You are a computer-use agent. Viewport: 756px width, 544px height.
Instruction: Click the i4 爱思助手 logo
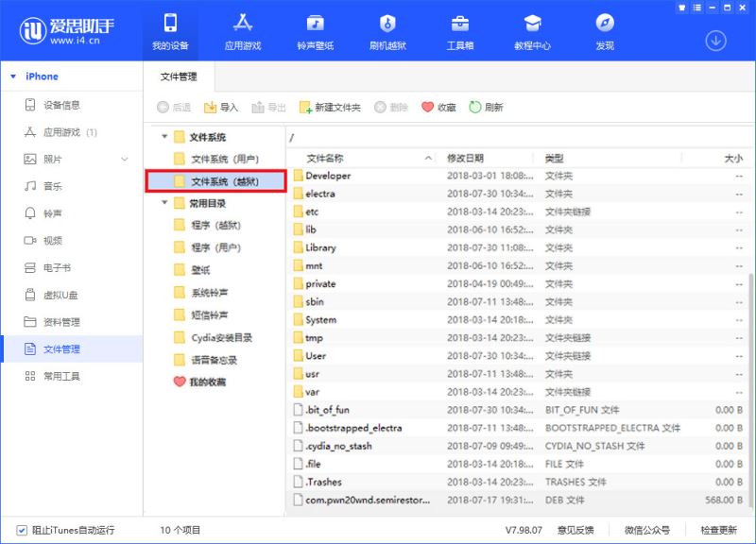click(x=66, y=30)
